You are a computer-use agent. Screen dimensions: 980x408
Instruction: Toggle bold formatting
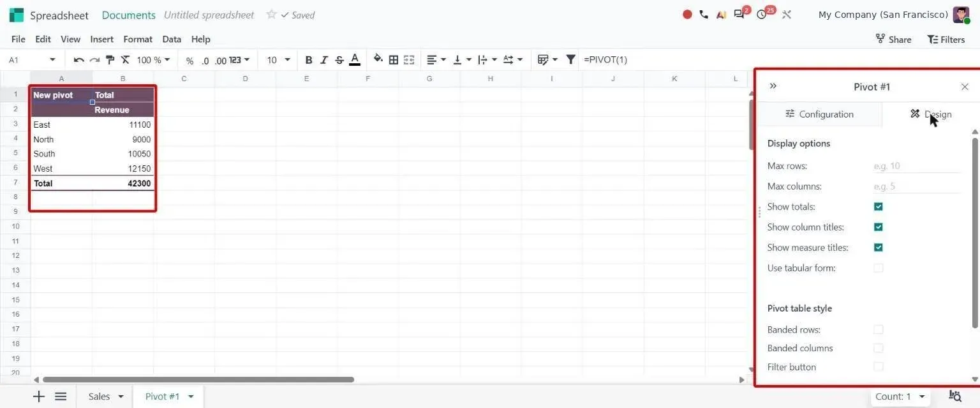(309, 60)
